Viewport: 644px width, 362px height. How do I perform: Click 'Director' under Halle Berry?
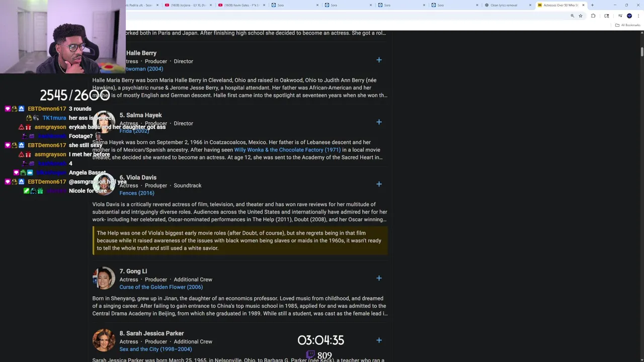[x=183, y=61]
